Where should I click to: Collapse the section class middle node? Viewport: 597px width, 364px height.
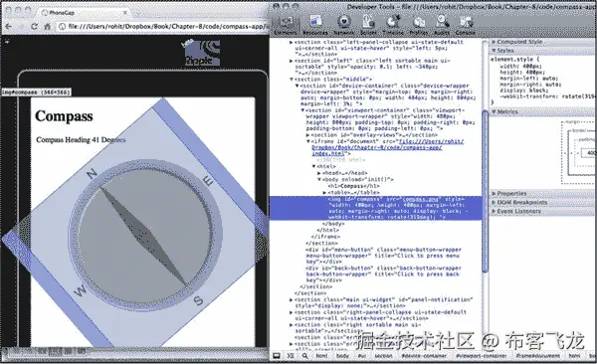[292, 80]
